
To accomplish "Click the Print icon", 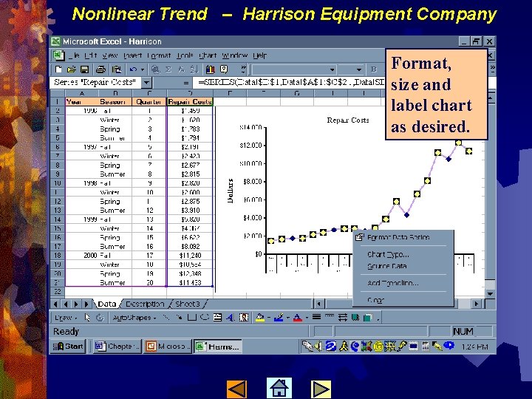I will 100,69.
